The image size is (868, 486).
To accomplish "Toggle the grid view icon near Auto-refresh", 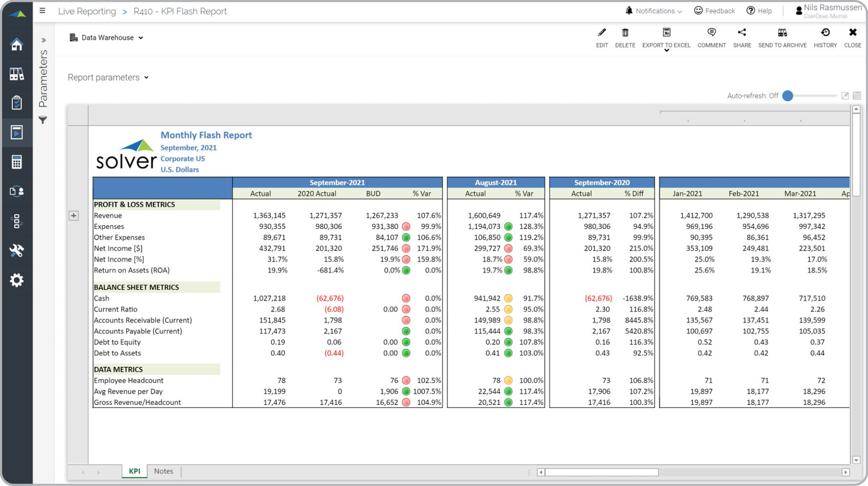I will 857,96.
